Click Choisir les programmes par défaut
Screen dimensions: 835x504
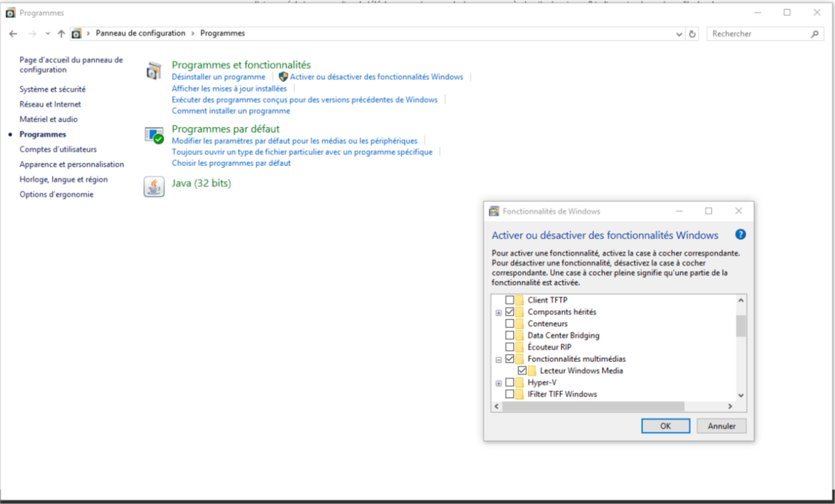point(231,163)
